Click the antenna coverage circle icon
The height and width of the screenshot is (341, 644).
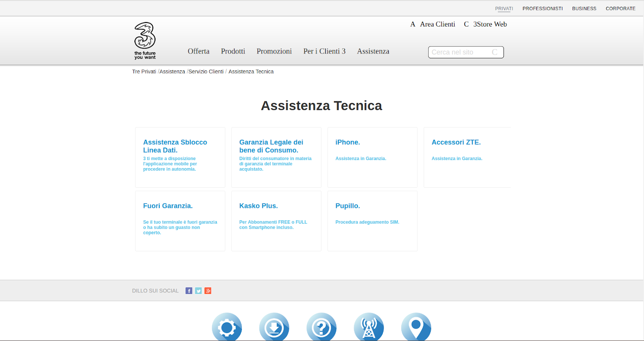(x=369, y=327)
